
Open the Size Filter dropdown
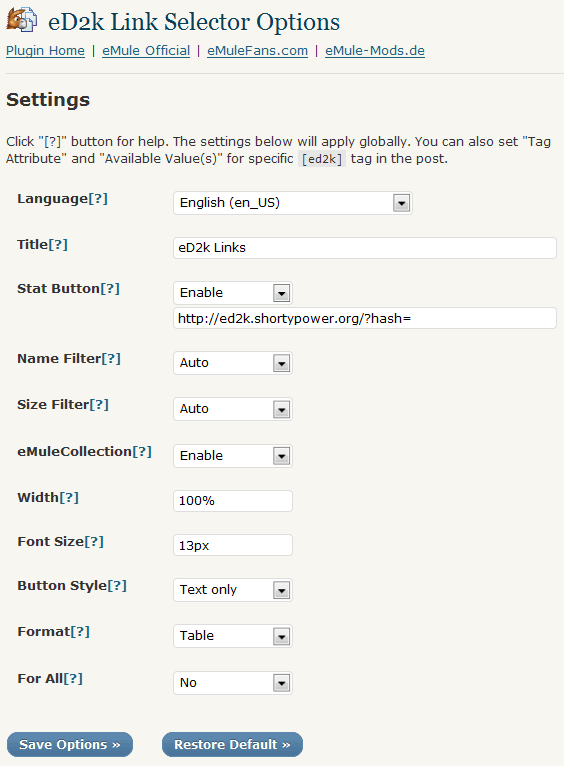tap(233, 409)
